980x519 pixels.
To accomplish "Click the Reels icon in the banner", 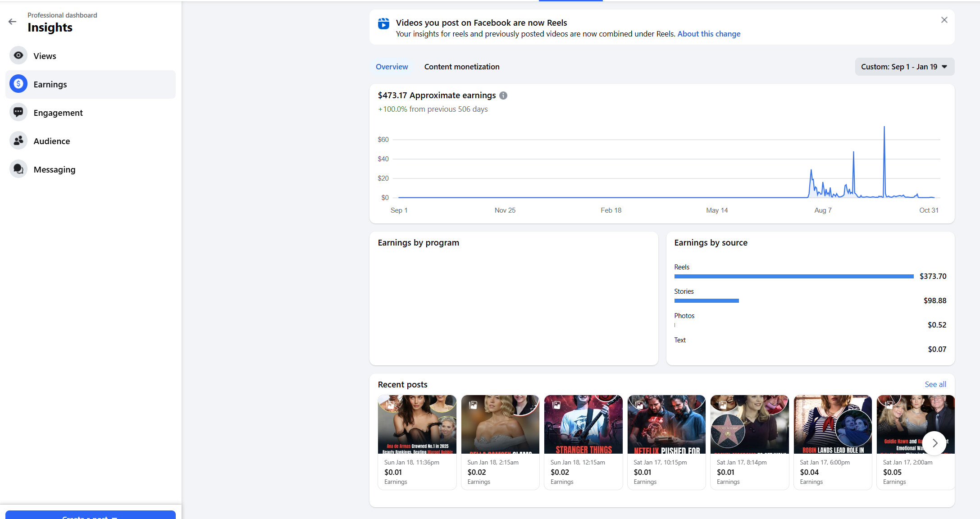I will pyautogui.click(x=383, y=23).
